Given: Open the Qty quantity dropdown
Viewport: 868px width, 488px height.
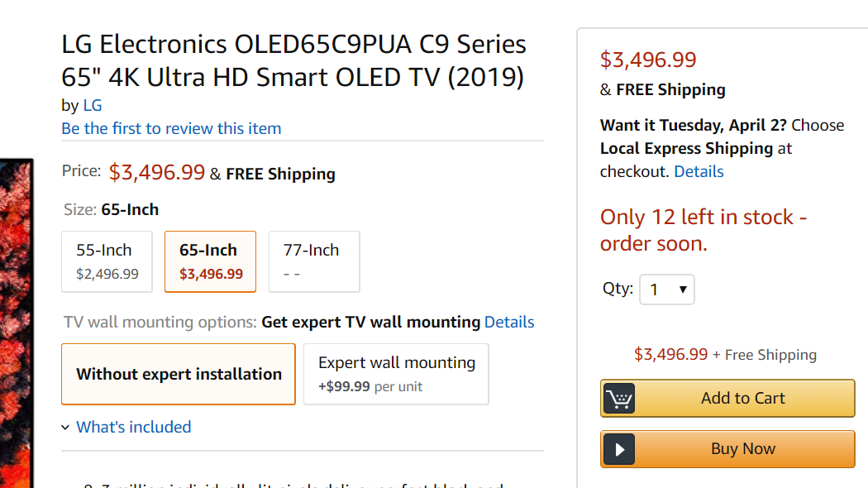Looking at the screenshot, I should 667,289.
